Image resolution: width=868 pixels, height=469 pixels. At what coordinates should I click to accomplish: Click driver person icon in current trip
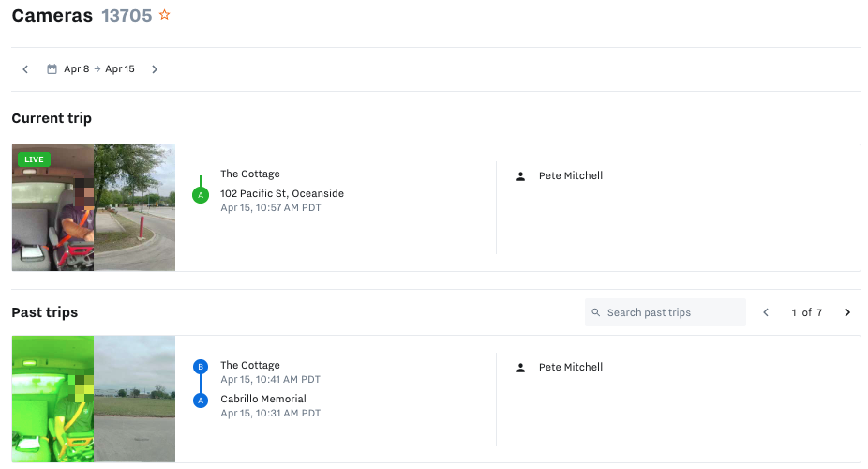pyautogui.click(x=521, y=176)
